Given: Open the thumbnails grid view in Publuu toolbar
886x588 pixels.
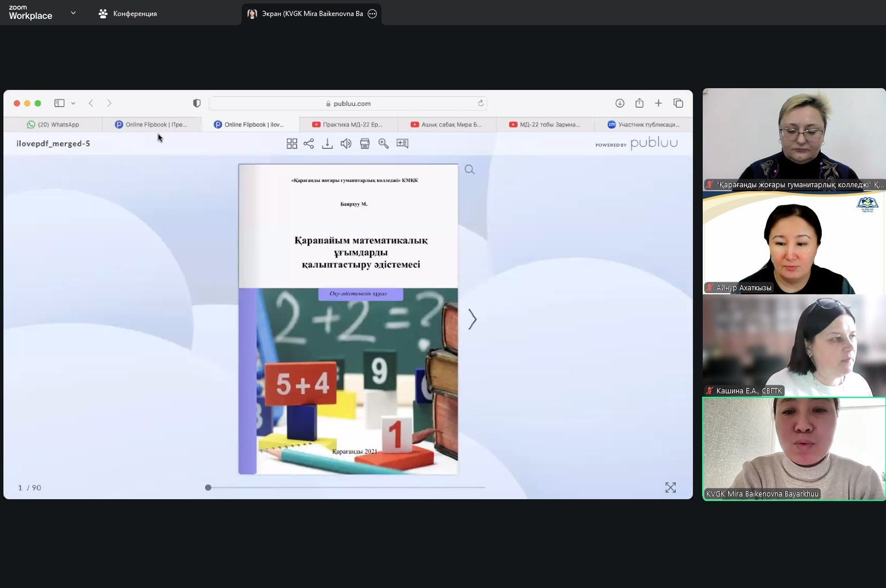Looking at the screenshot, I should coord(292,144).
